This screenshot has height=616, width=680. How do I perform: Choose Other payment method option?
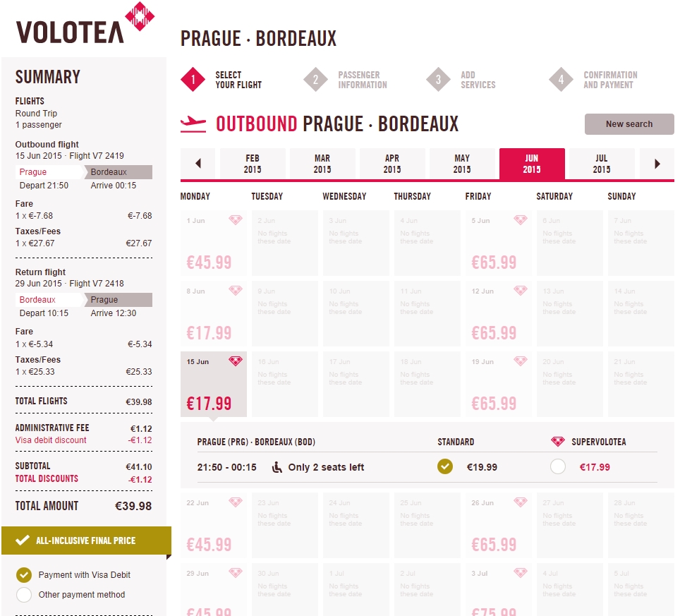click(x=24, y=595)
